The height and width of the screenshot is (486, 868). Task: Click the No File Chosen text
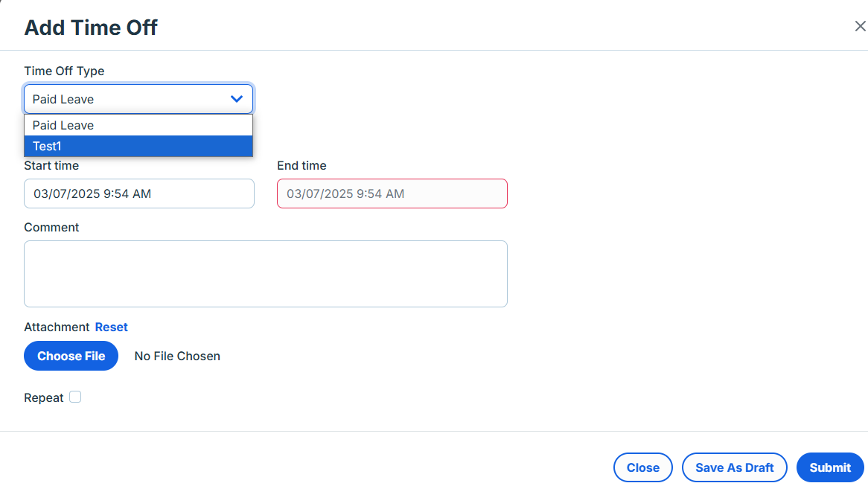(177, 356)
